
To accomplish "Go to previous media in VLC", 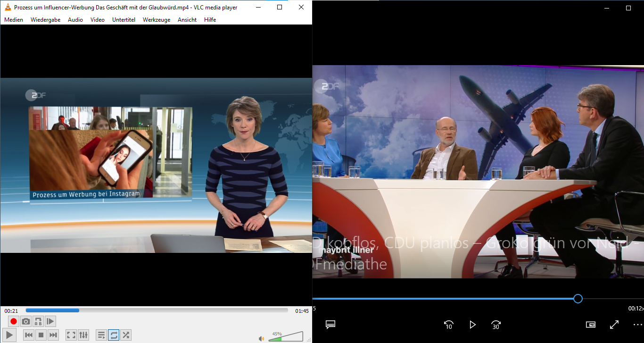I will pyautogui.click(x=29, y=335).
